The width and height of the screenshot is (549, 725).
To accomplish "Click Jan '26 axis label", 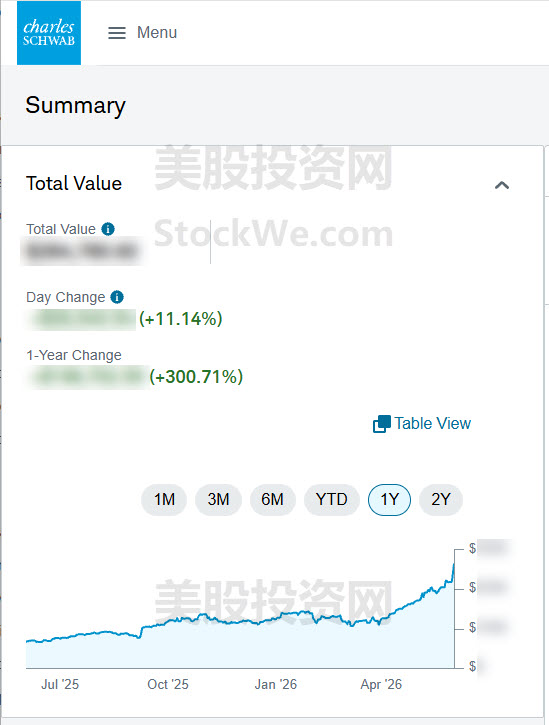I will coord(276,684).
